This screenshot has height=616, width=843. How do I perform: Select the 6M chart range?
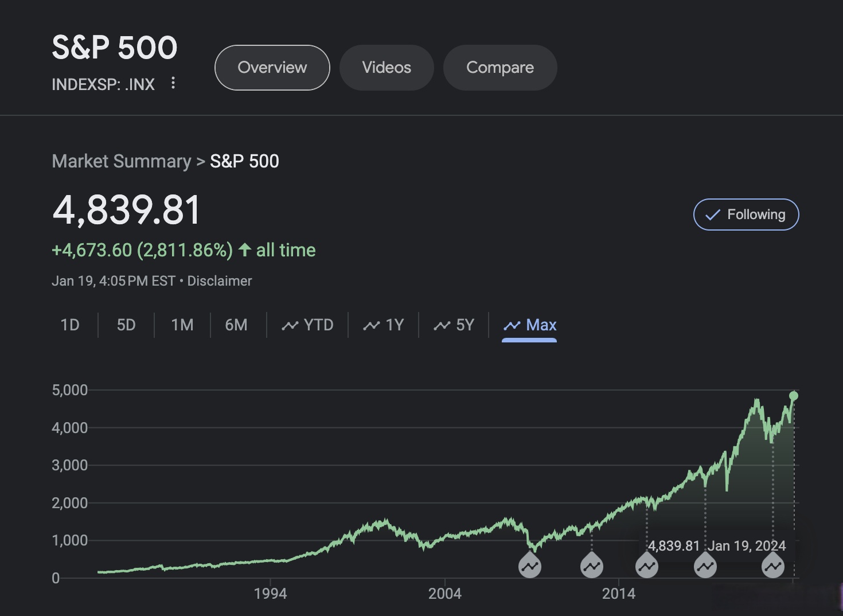pos(236,325)
